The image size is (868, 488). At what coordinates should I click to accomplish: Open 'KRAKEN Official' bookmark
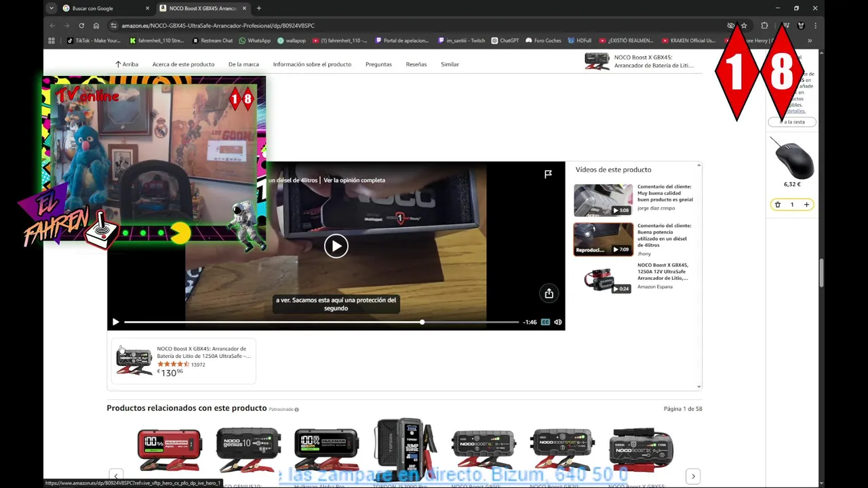689,41
